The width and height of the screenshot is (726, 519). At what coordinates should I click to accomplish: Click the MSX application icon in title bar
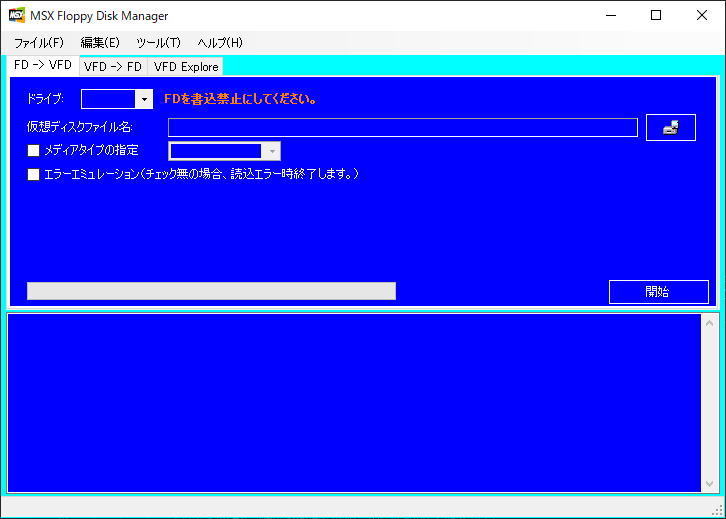17,15
